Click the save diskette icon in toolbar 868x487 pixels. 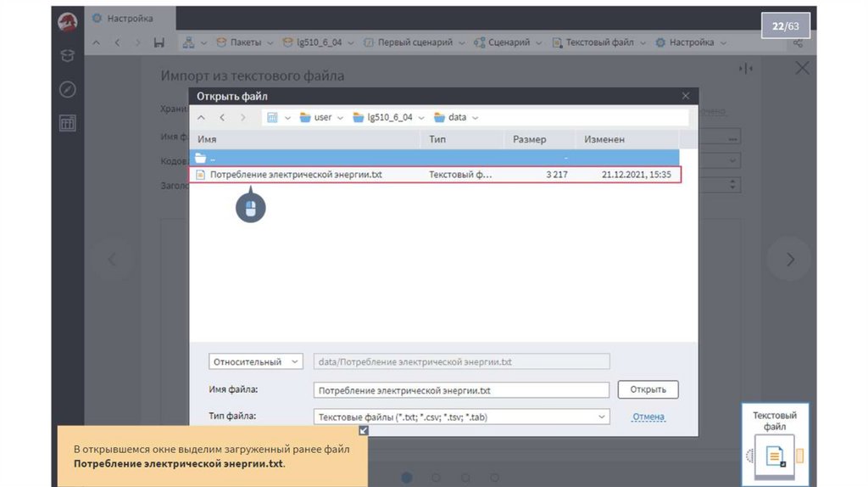(x=159, y=42)
